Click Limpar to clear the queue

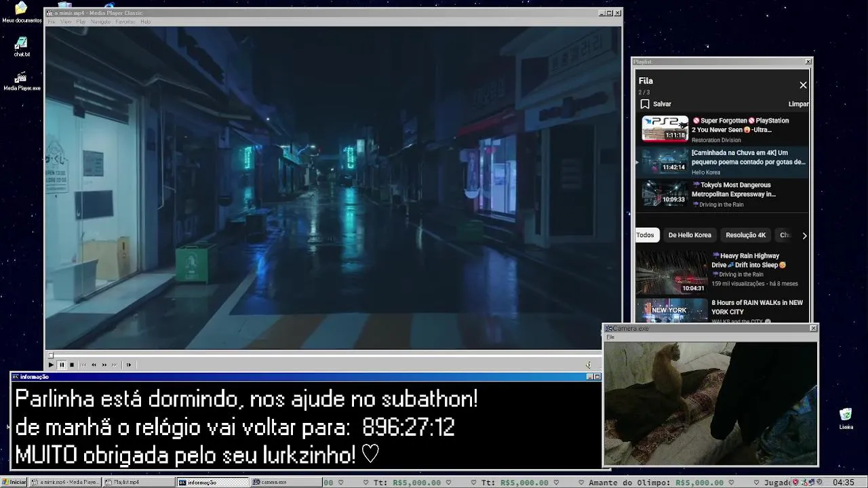point(798,104)
